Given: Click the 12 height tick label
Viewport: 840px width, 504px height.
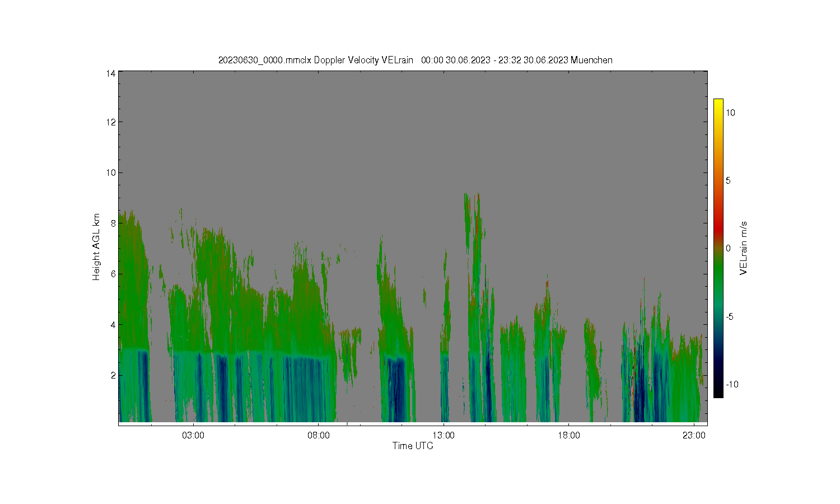Looking at the screenshot, I should coord(111,122).
